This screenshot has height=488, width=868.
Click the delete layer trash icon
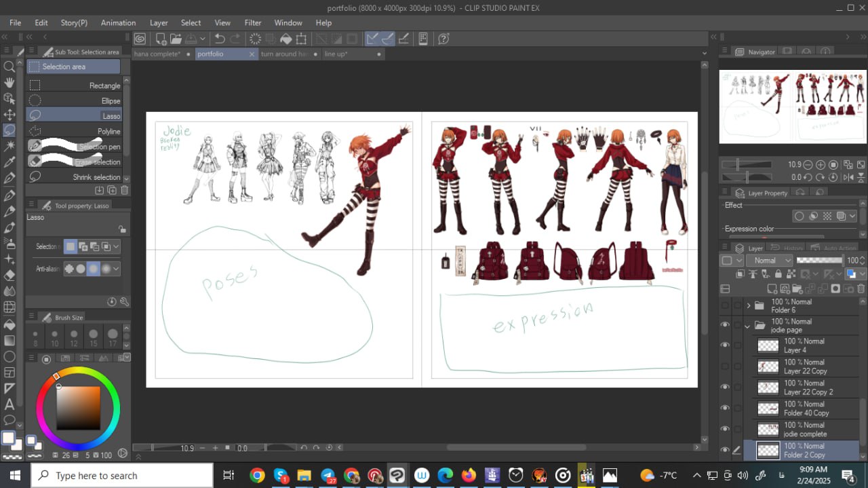861,288
